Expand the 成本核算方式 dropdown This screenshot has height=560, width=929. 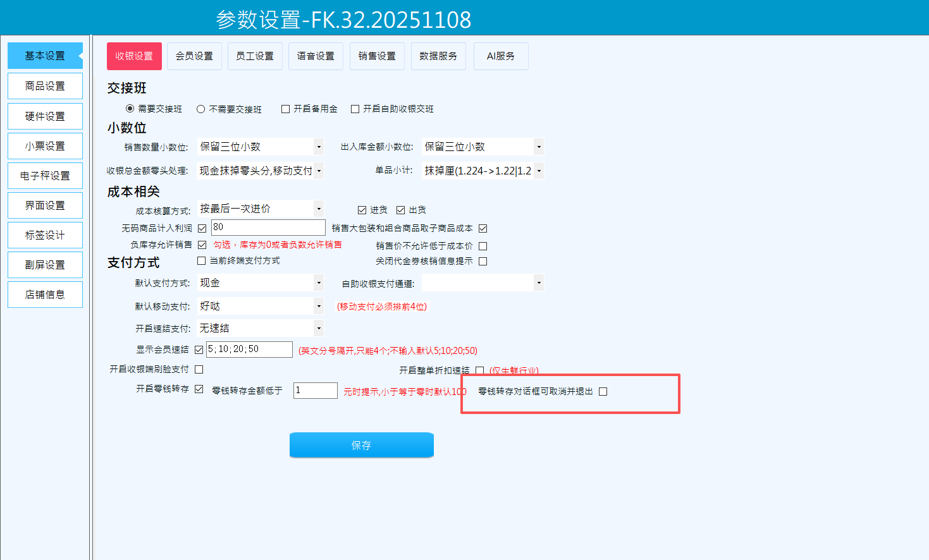coord(319,209)
